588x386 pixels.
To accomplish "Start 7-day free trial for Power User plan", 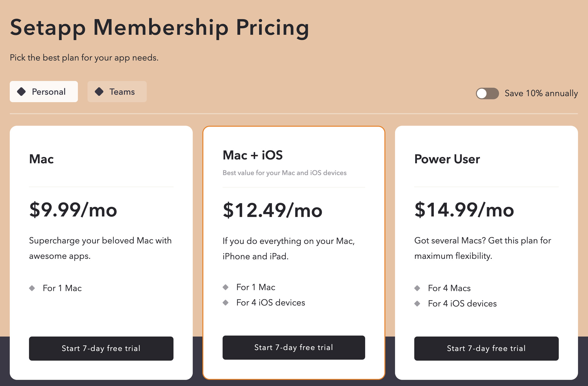I will pyautogui.click(x=486, y=348).
